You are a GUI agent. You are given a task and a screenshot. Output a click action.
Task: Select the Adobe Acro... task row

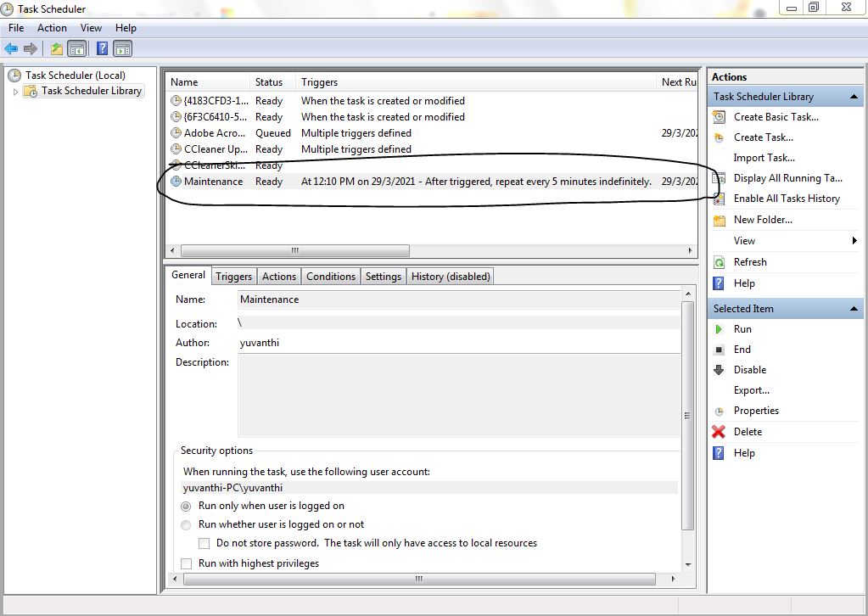432,133
